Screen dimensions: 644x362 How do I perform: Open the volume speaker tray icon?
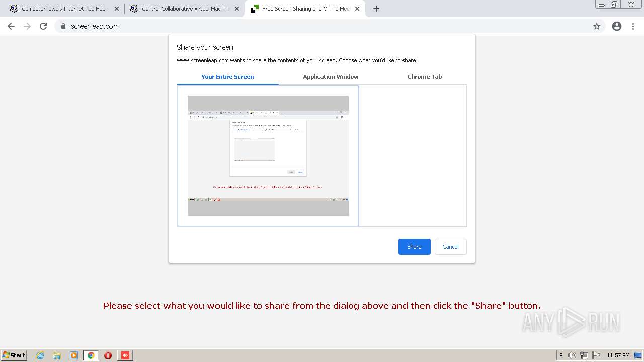tap(572, 355)
